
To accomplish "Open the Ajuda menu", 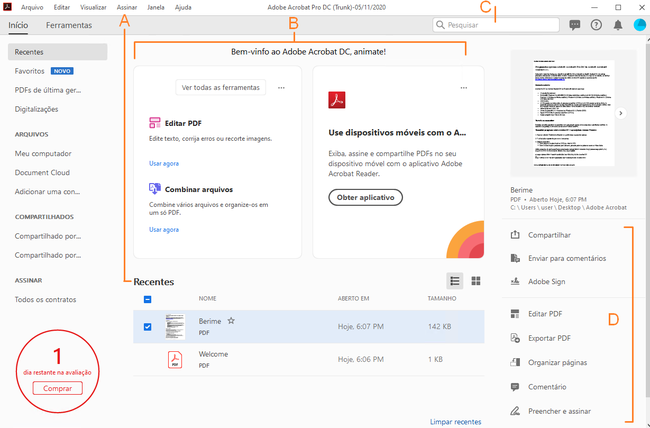I will pos(183,7).
